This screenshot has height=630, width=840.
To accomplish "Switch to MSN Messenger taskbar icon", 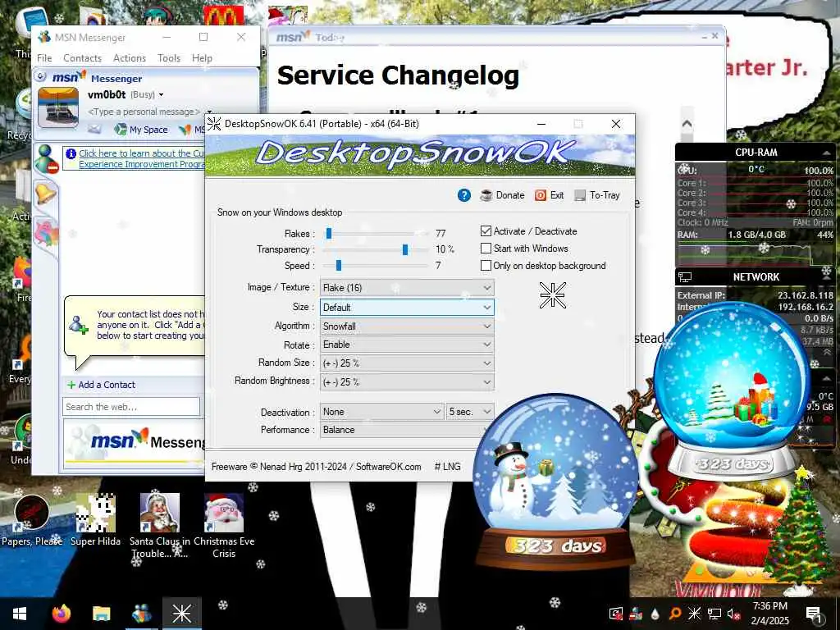I will (141, 614).
